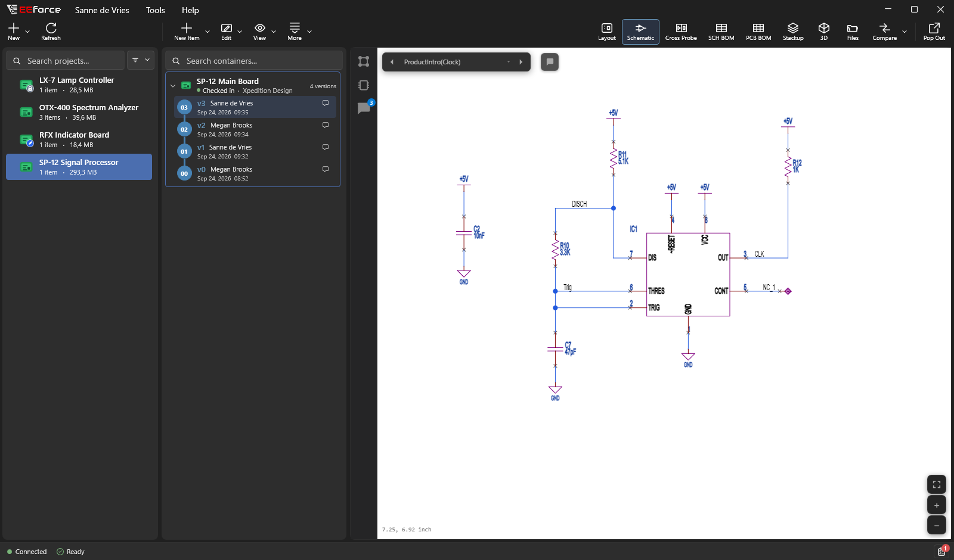This screenshot has height=560, width=954.
Task: Zoom in on the schematic
Action: [x=937, y=505]
